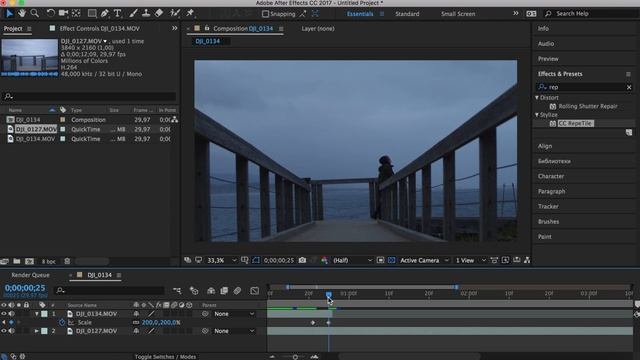Take a snapshot with the camera icon
Screen dimensions: 640x360
pos(302,260)
